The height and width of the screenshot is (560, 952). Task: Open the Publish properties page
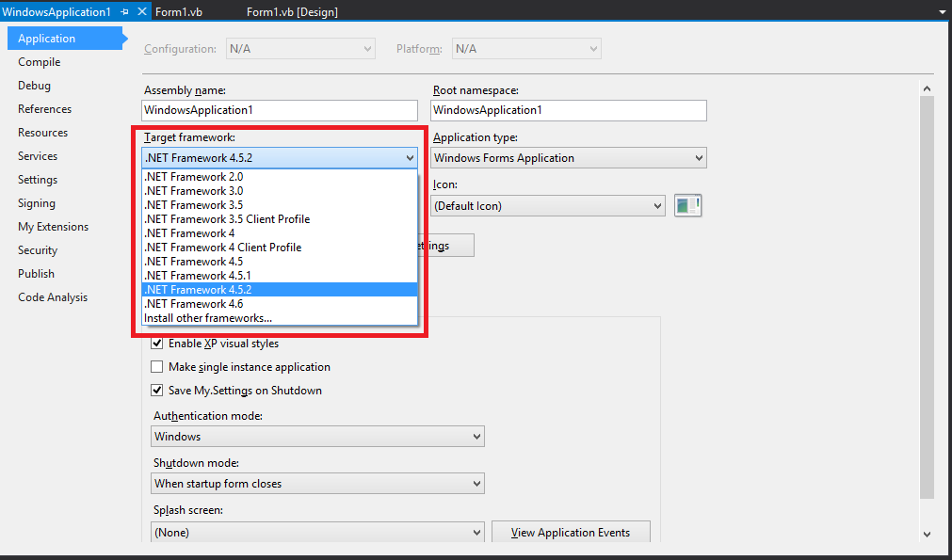click(36, 274)
